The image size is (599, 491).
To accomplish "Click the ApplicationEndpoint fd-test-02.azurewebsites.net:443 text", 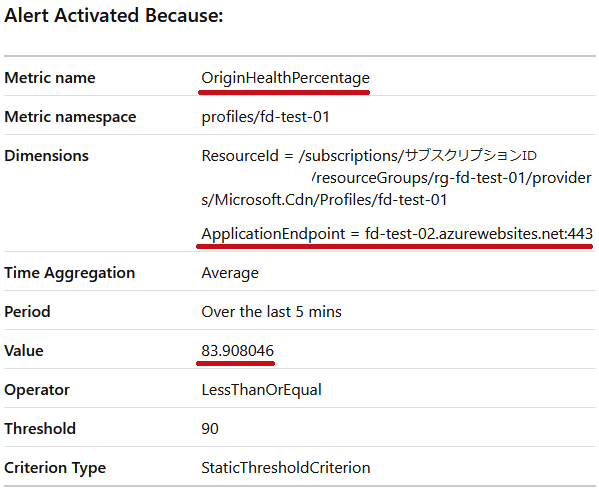I will point(397,234).
